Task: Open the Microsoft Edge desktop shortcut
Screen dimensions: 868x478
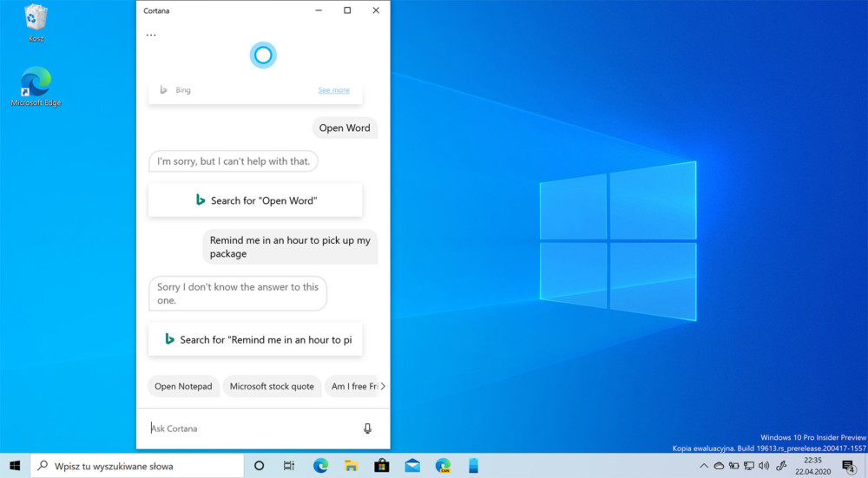Action: pyautogui.click(x=36, y=86)
